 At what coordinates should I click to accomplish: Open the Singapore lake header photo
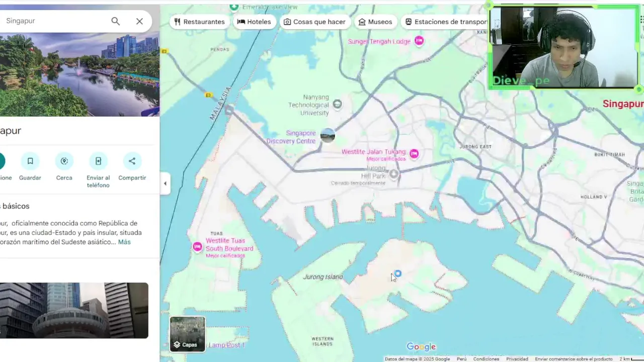click(x=79, y=74)
